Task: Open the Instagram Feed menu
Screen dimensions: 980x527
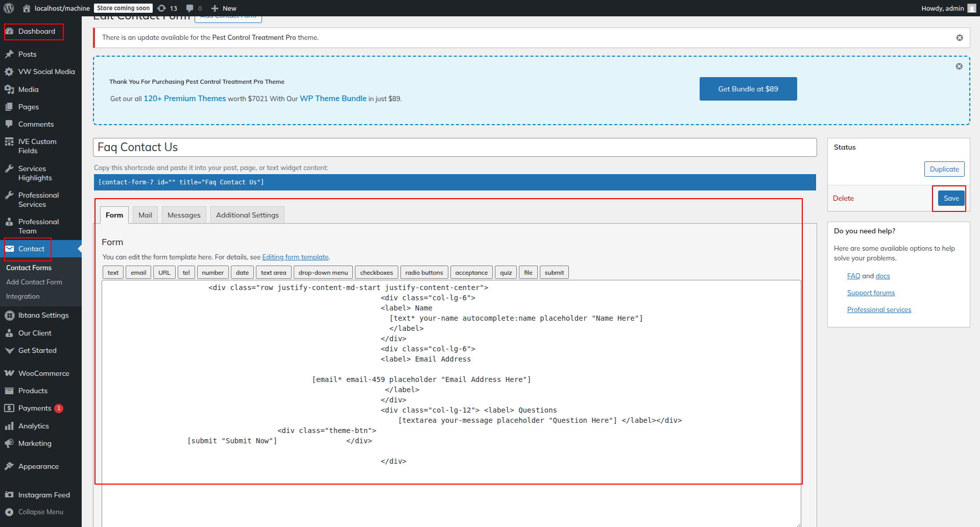Action: click(x=44, y=495)
